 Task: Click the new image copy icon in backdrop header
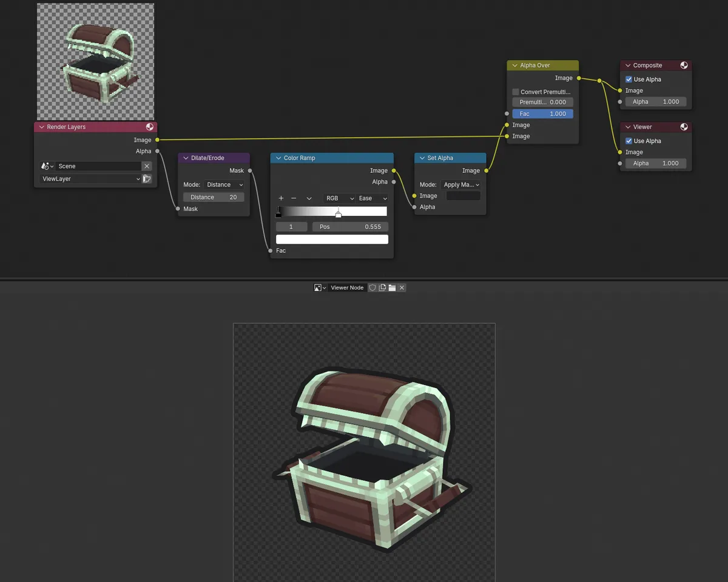tap(382, 287)
